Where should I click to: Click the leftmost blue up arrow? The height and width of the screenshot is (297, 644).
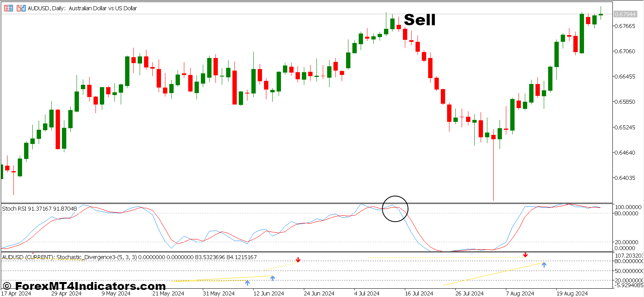tap(247, 283)
